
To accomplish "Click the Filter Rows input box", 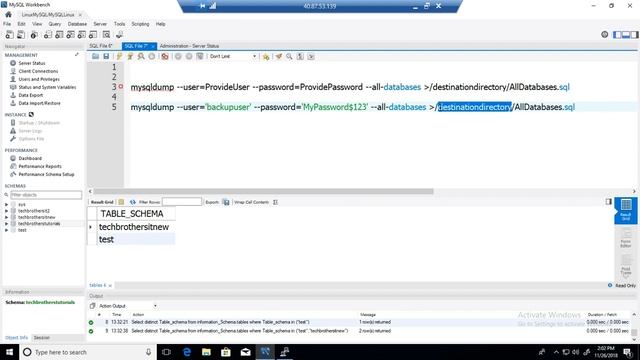I will coord(182,202).
